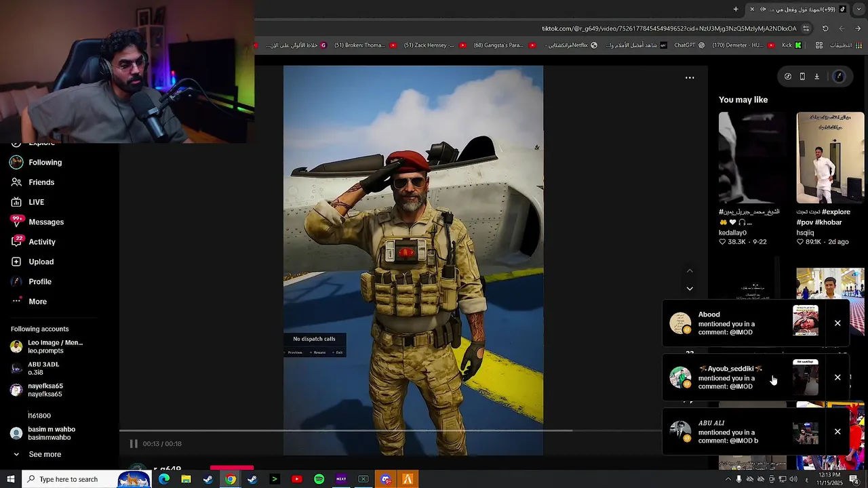The image size is (868, 488).
Task: Open Discord from the taskbar
Action: 386,479
